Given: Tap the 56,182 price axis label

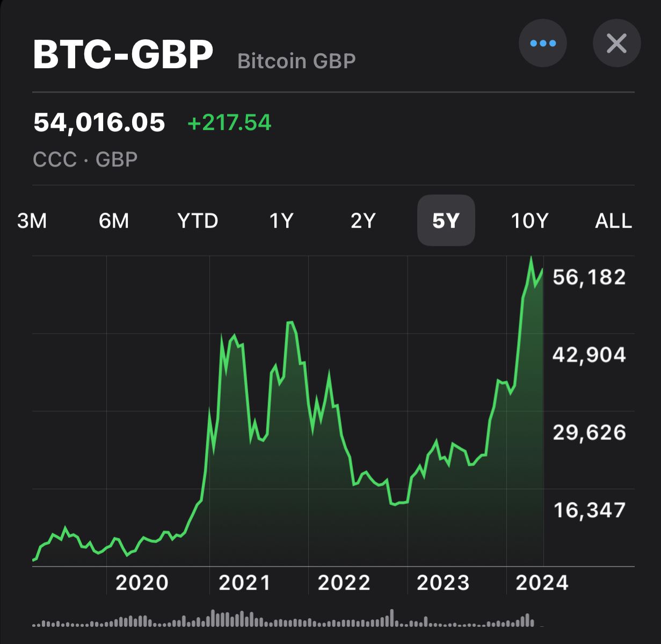Looking at the screenshot, I should (589, 277).
